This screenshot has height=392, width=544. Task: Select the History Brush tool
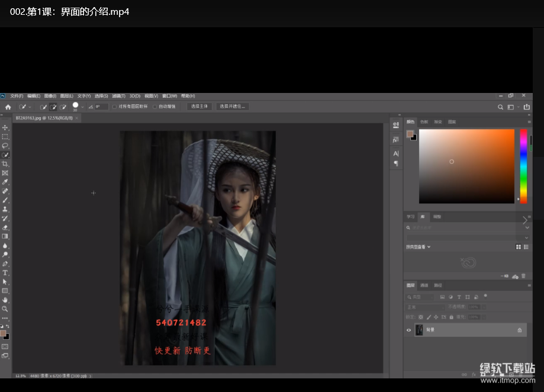click(x=5, y=218)
